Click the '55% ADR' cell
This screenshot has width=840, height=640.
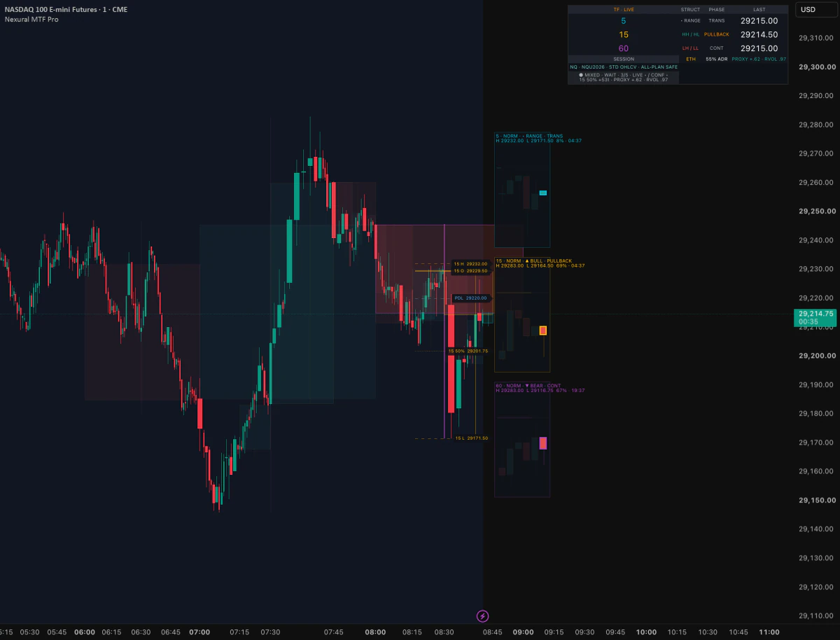717,59
